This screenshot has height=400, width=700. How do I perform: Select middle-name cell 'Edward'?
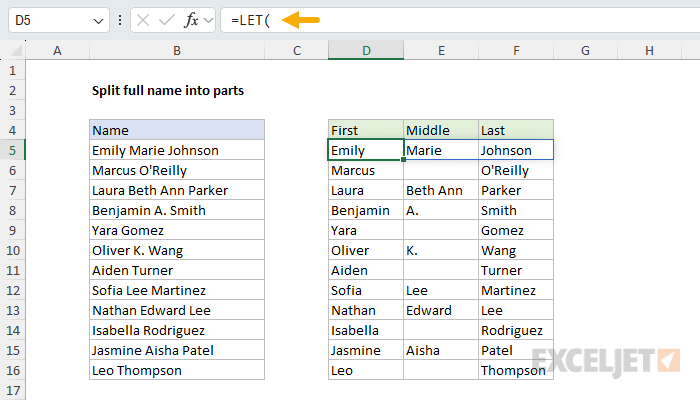(x=441, y=310)
